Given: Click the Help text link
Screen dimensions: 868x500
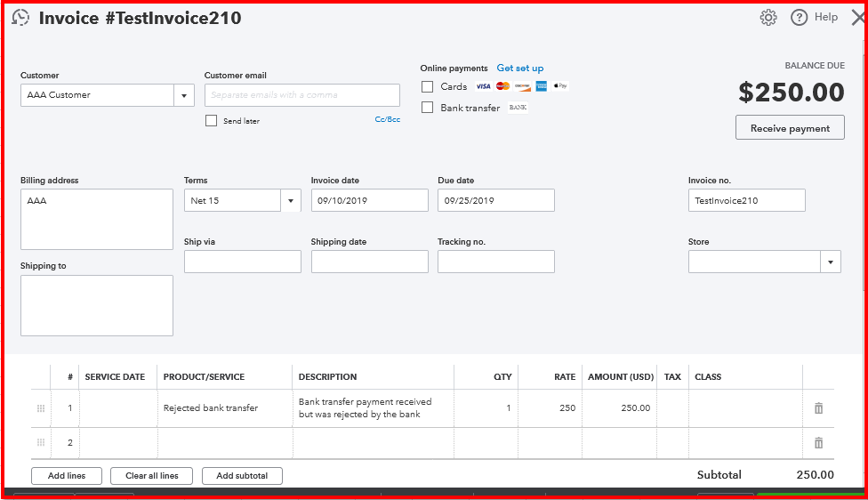Looking at the screenshot, I should [x=826, y=17].
